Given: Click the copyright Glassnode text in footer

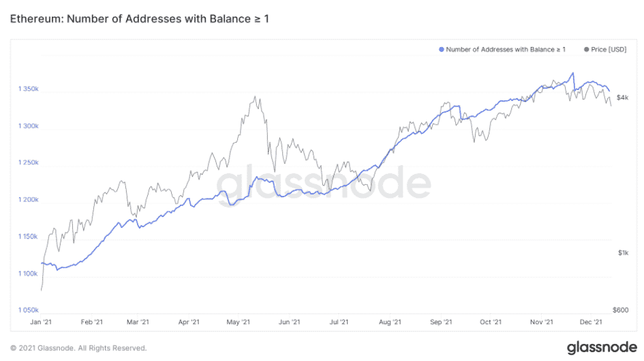Looking at the screenshot, I should tap(78, 348).
